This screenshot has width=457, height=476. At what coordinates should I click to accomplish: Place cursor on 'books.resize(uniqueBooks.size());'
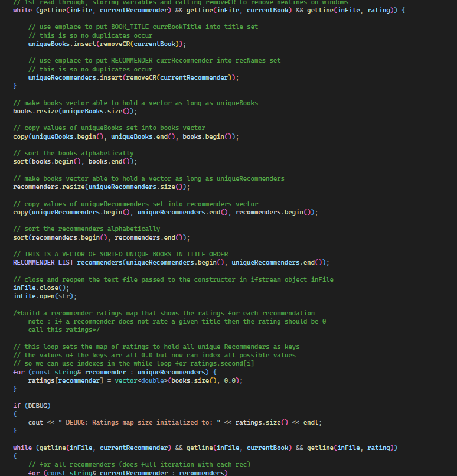[75, 112]
